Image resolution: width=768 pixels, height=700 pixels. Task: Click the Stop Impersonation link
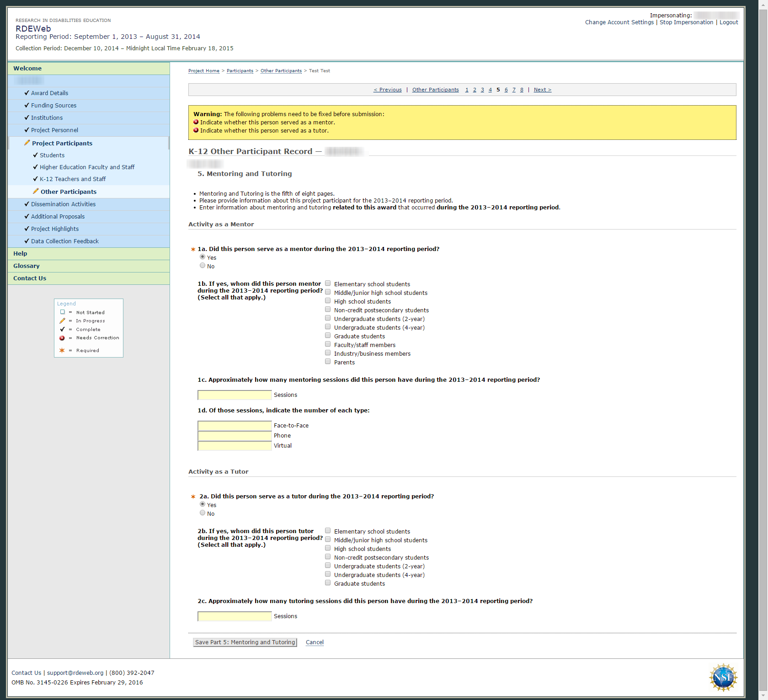(686, 22)
